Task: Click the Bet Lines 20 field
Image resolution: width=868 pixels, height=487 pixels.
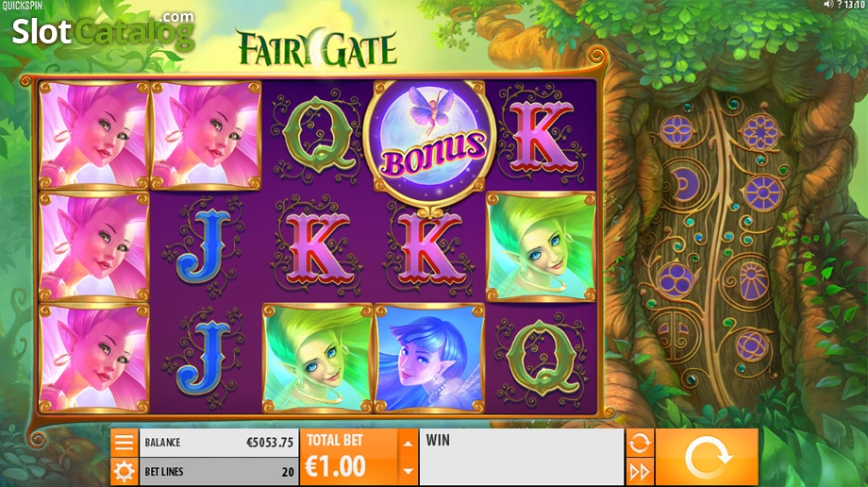Action: pyautogui.click(x=219, y=472)
